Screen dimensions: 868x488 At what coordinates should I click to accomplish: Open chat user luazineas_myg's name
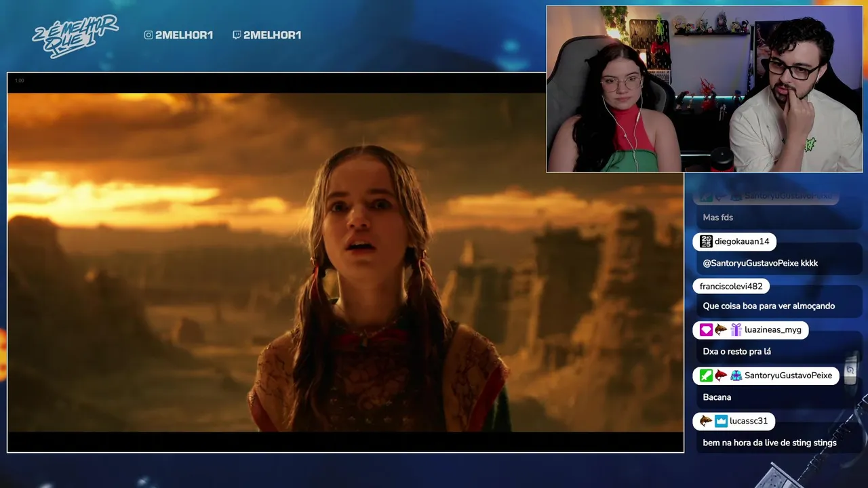773,330
